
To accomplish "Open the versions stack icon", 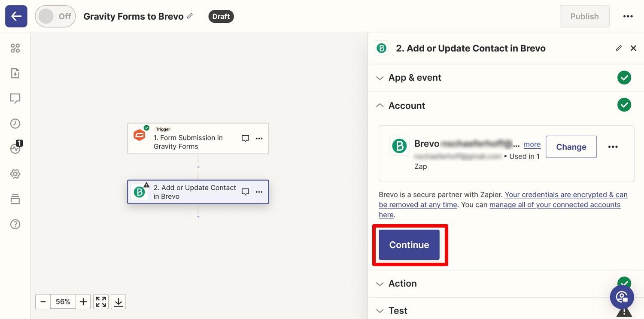I will tap(15, 199).
